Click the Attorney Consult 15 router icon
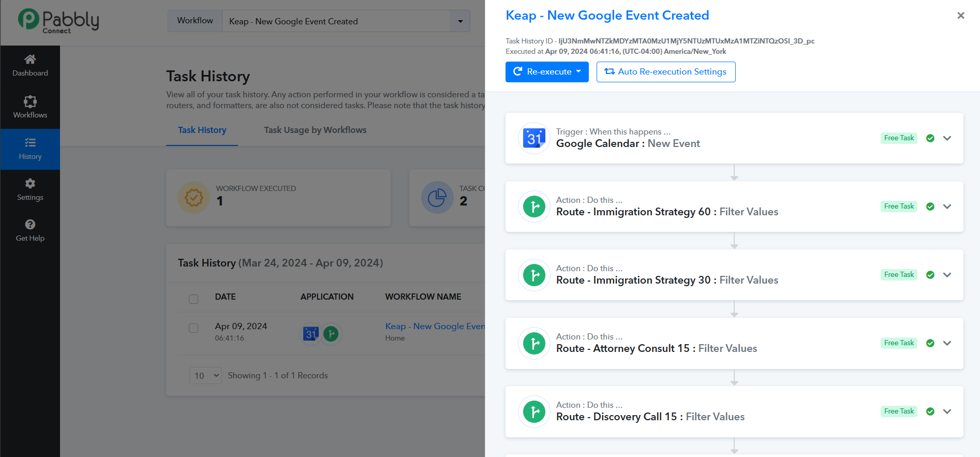Screen dimensions: 980x457 tap(534, 343)
